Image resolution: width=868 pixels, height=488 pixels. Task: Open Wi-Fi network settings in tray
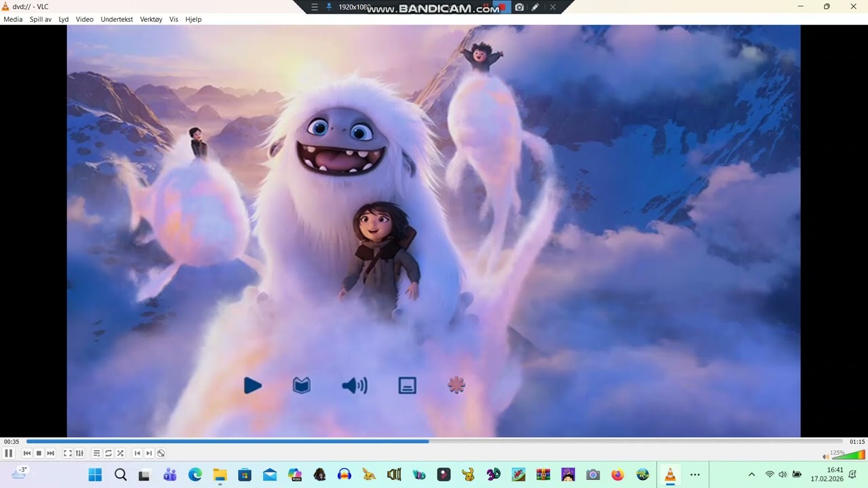(x=770, y=474)
